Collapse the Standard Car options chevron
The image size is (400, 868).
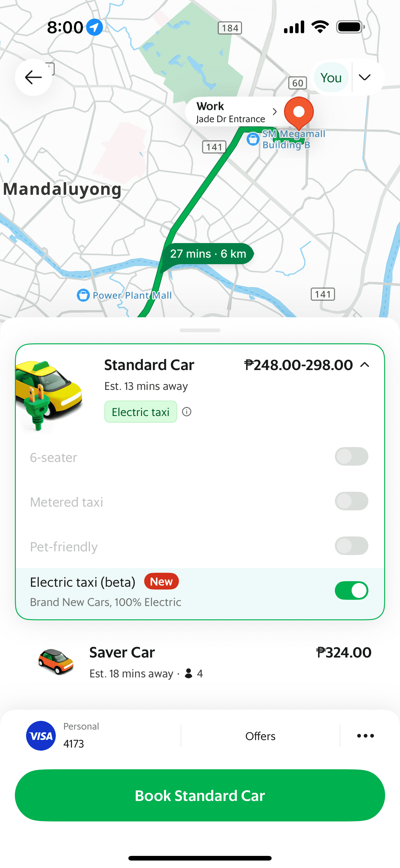point(365,365)
